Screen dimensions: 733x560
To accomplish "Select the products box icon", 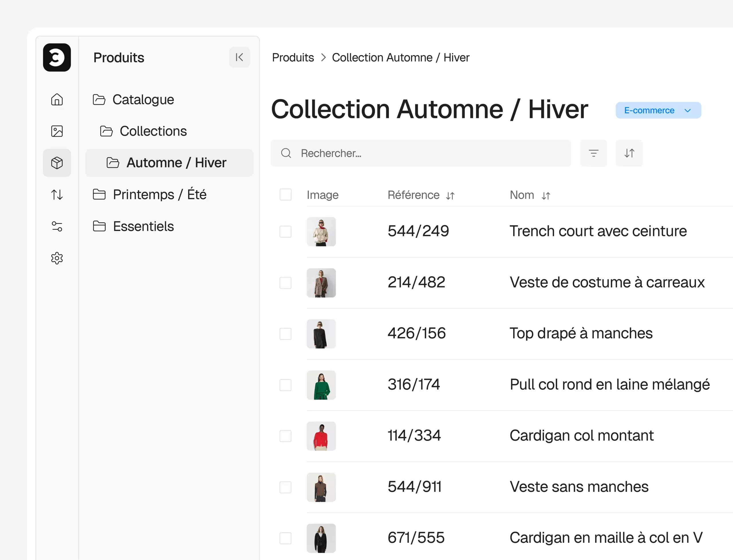I will coord(57,163).
